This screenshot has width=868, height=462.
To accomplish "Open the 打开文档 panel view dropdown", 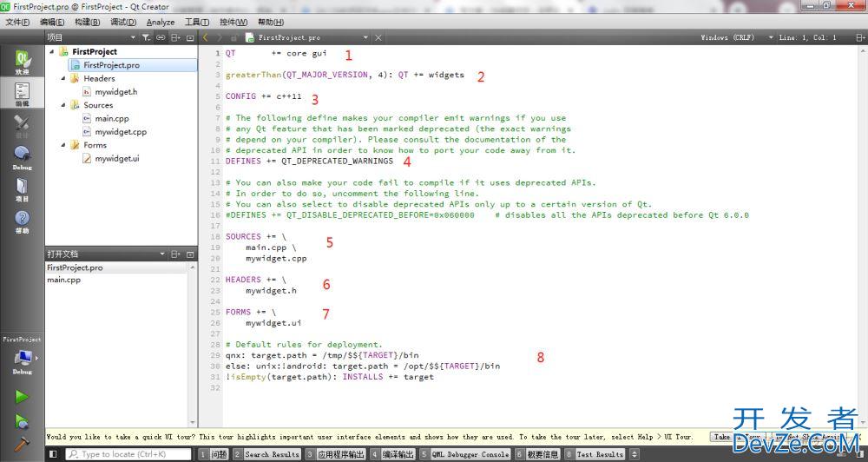I will click(x=162, y=254).
